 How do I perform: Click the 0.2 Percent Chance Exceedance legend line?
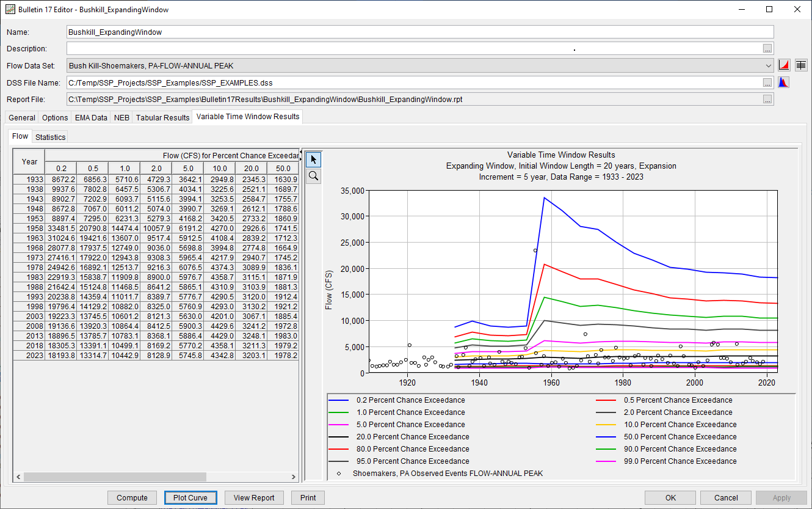point(339,400)
